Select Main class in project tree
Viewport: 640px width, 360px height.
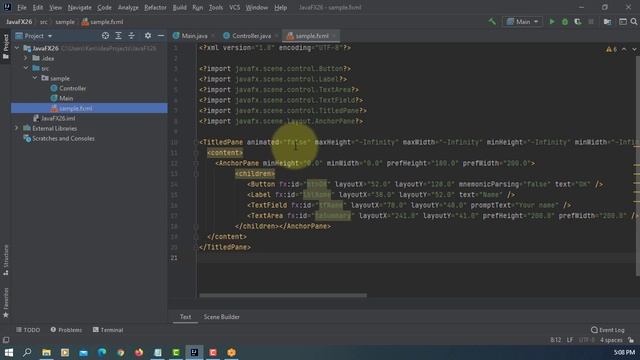click(66, 98)
